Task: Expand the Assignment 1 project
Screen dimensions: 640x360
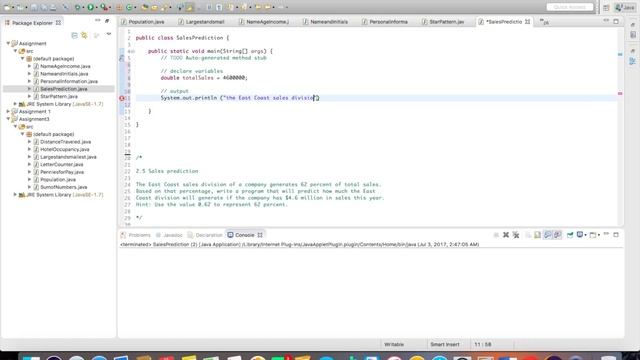Action: 8,111
